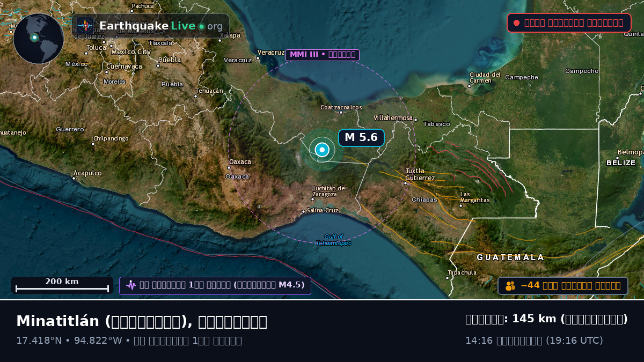
Task: Click the Xalapa city label
Action: 230,35
